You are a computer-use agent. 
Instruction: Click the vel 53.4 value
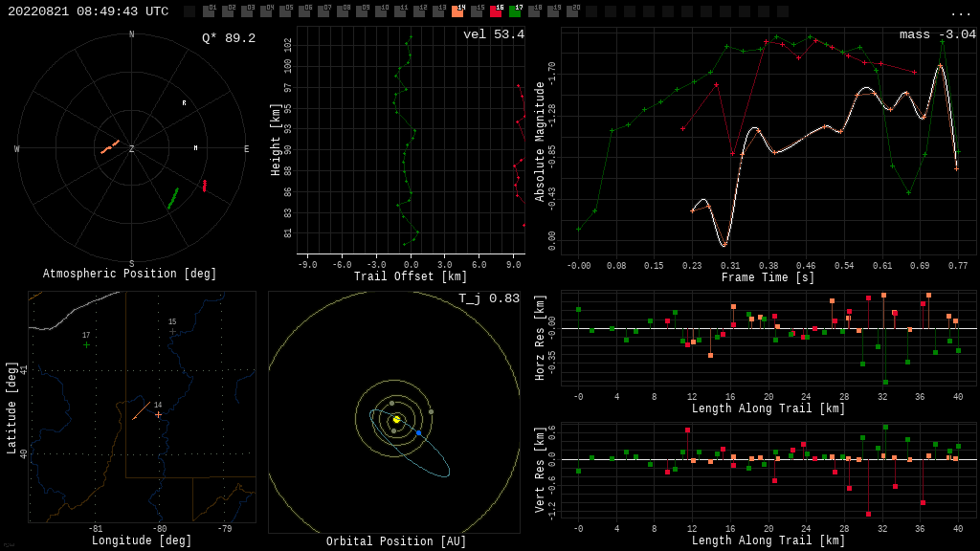pyautogui.click(x=493, y=34)
